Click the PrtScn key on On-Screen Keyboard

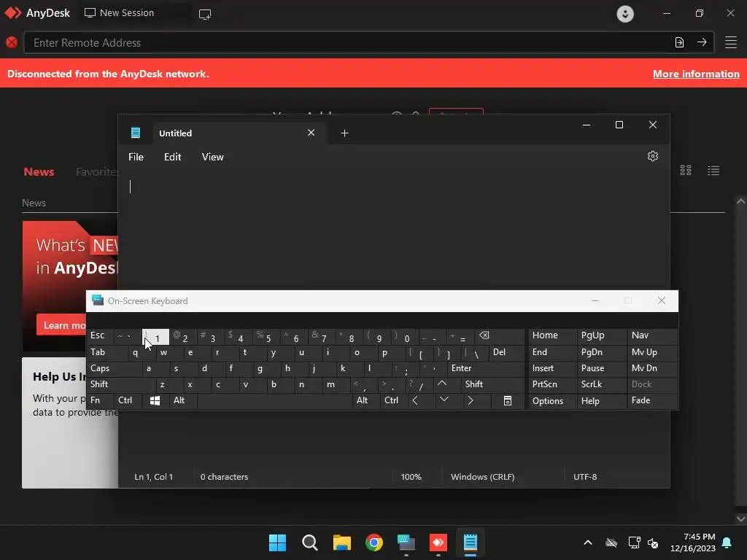(551, 384)
